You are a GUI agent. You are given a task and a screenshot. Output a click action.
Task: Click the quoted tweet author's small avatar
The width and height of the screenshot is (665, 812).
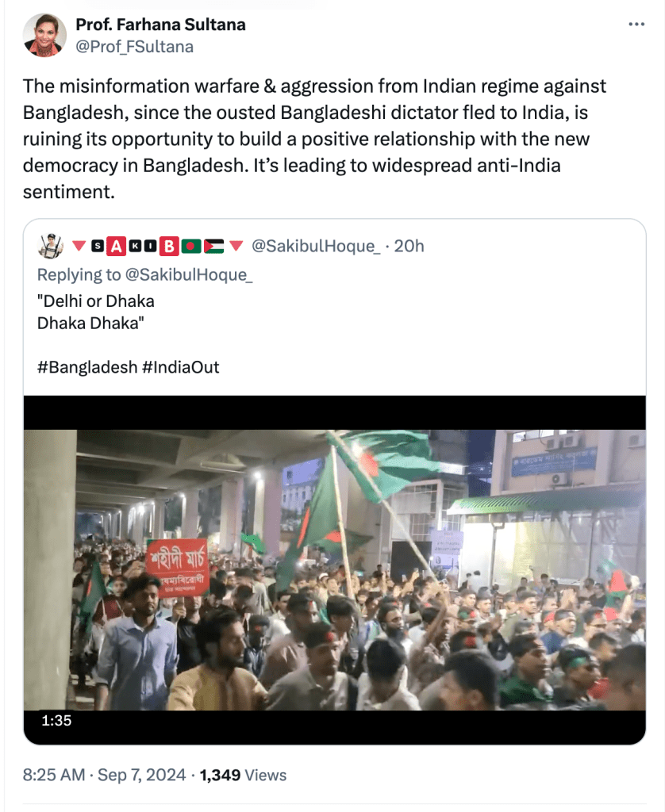pos(50,246)
